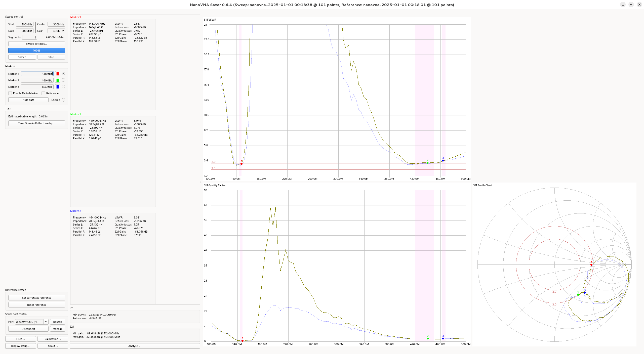This screenshot has height=354, width=644.
Task: Edit Marker 1 frequency field
Action: pyautogui.click(x=37, y=74)
